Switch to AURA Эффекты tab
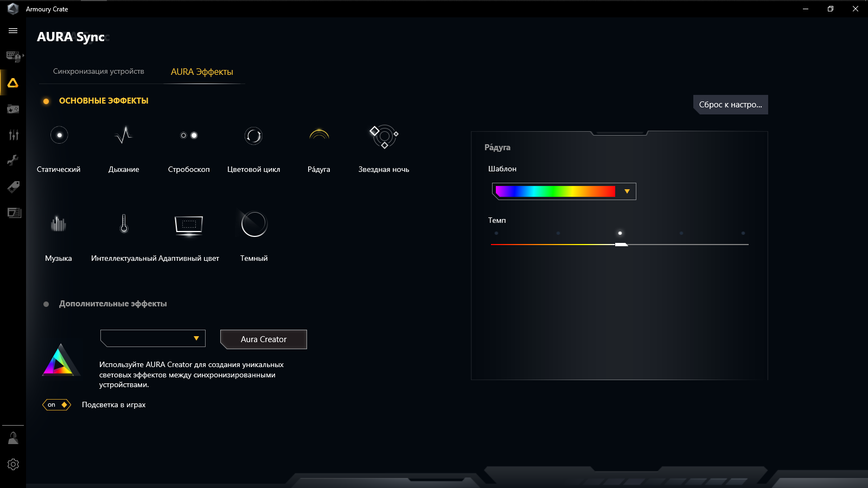The image size is (868, 488). pos(202,72)
